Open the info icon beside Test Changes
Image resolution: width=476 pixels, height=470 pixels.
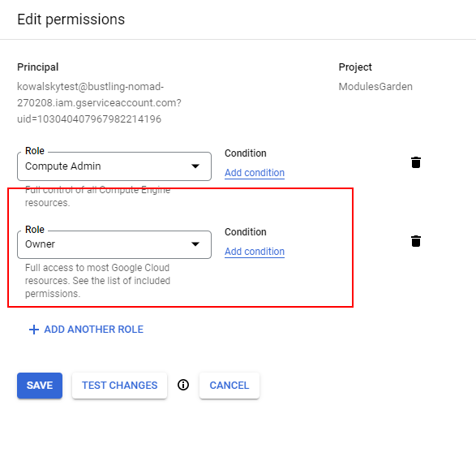point(183,385)
